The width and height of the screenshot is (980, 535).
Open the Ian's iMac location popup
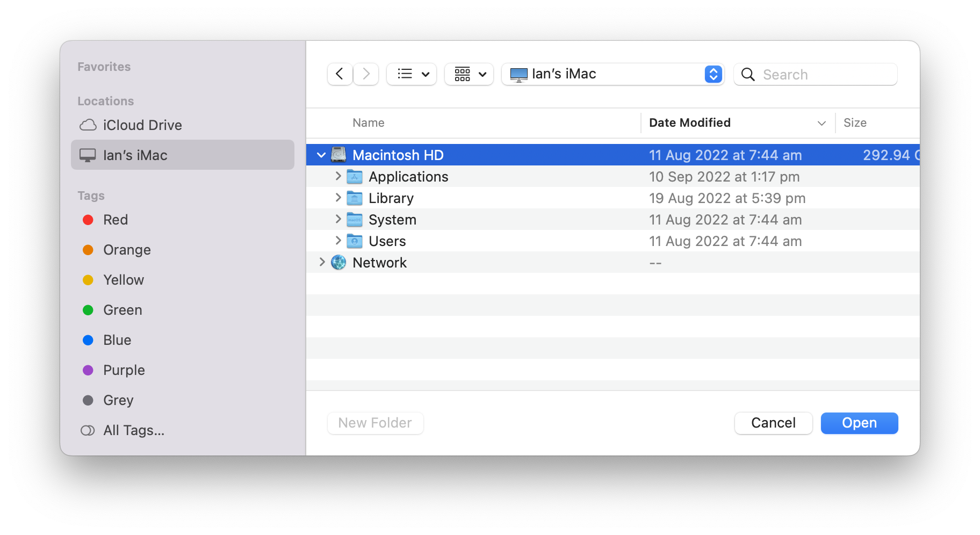(613, 74)
